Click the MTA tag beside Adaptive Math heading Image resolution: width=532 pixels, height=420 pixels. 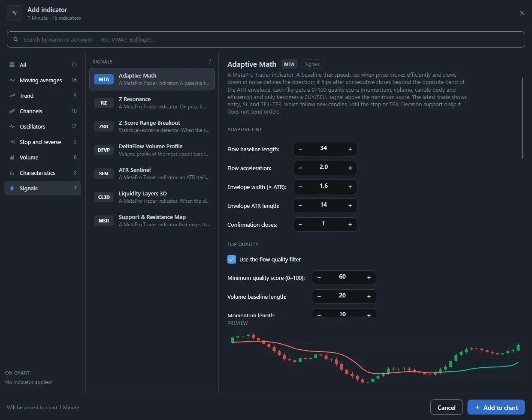pos(289,64)
